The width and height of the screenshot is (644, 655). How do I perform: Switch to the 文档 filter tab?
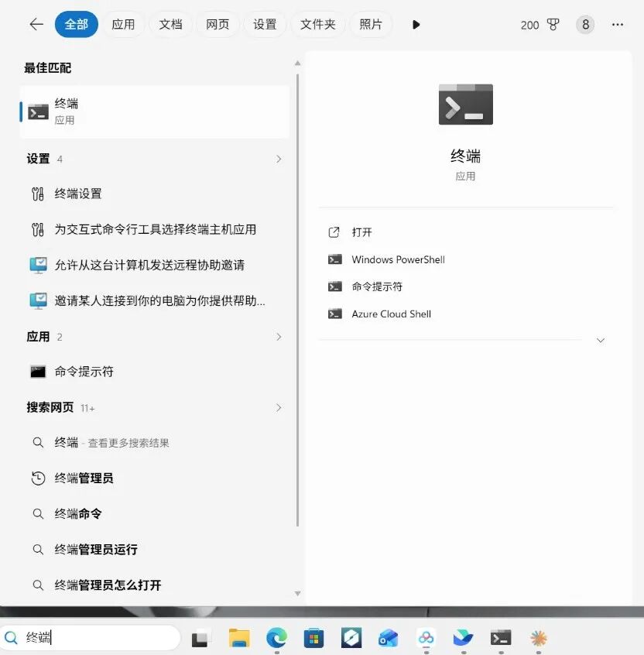point(170,24)
